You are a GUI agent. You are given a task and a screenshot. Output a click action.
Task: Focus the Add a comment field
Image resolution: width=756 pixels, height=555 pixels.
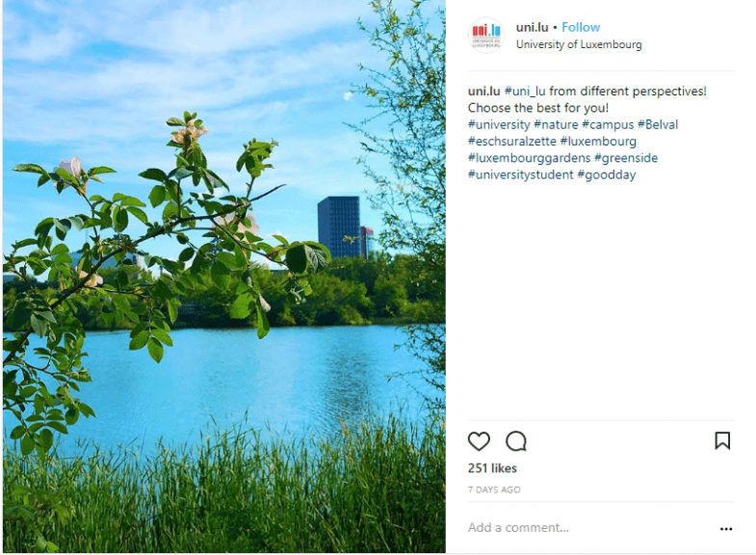coord(590,528)
